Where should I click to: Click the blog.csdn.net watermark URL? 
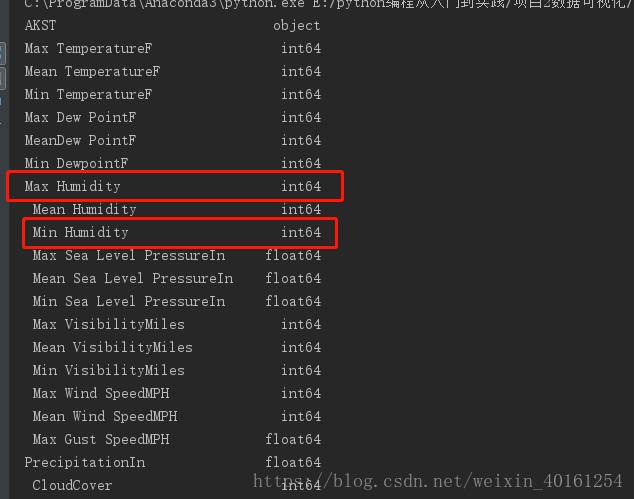tap(438, 481)
